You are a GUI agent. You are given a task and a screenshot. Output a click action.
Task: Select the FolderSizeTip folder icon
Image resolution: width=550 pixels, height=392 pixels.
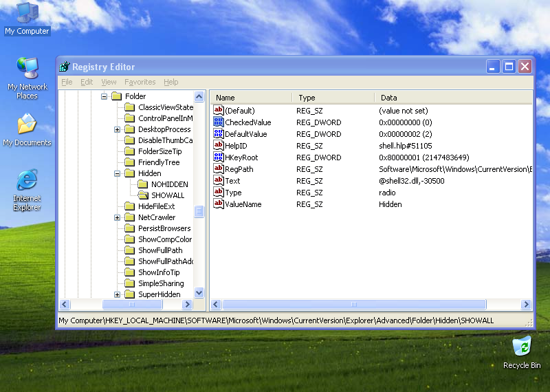tap(130, 151)
